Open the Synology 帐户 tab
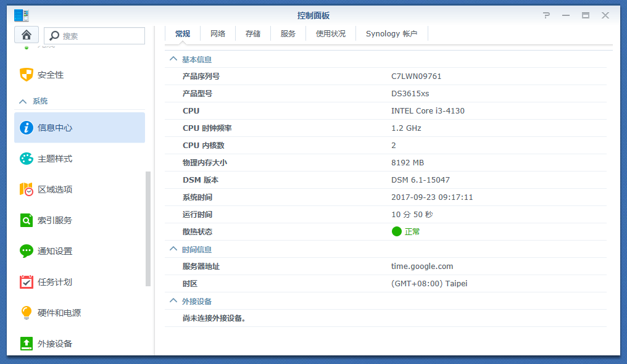Viewport: 627px width, 364px height. pyautogui.click(x=391, y=33)
